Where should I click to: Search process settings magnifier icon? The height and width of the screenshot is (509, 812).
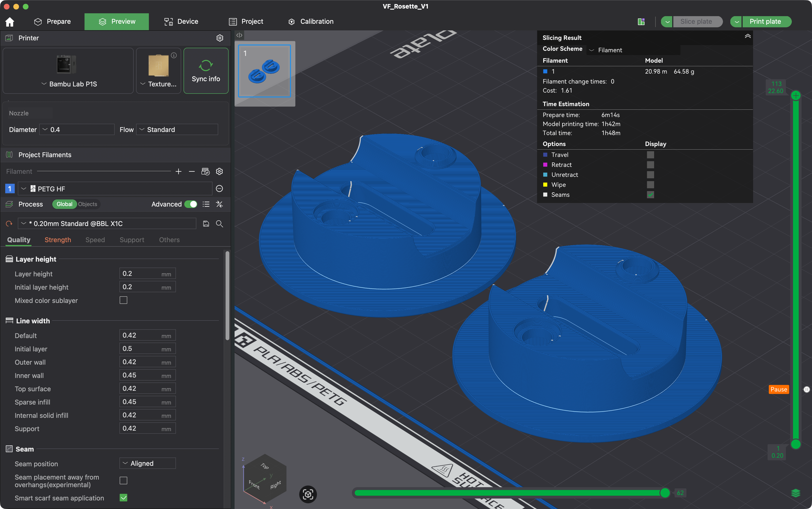pyautogui.click(x=219, y=224)
